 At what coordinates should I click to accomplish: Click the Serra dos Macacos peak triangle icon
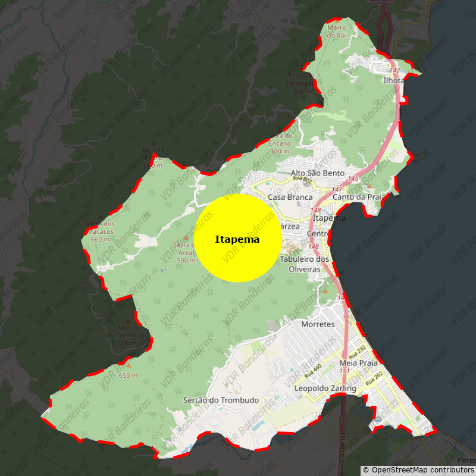[101, 217]
